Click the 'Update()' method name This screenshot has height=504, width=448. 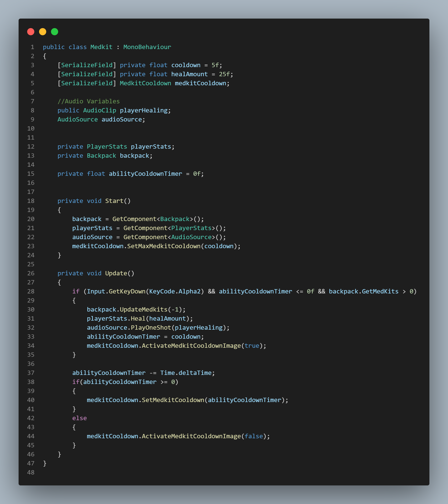coord(120,273)
